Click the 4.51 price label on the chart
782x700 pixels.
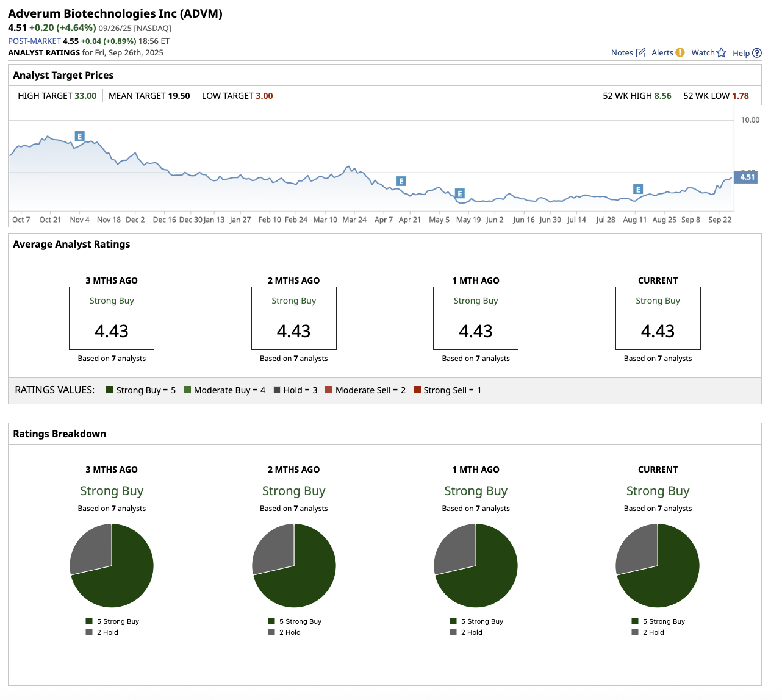click(747, 177)
